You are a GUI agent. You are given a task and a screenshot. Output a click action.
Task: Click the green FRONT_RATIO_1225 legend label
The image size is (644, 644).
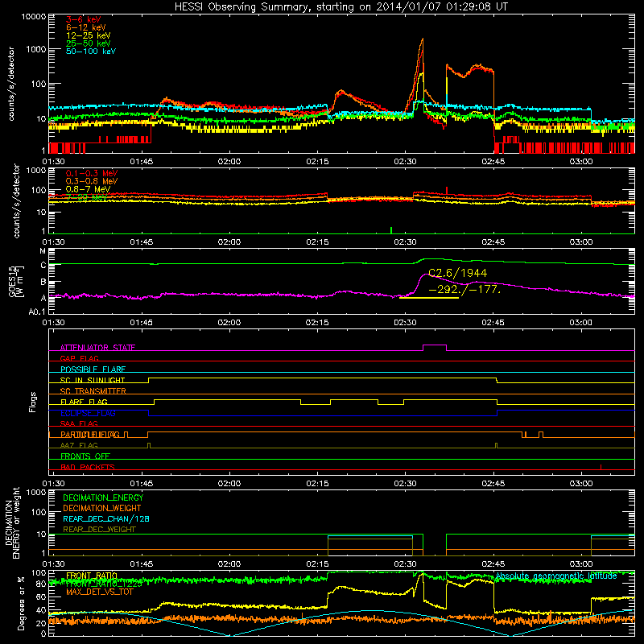[104, 583]
